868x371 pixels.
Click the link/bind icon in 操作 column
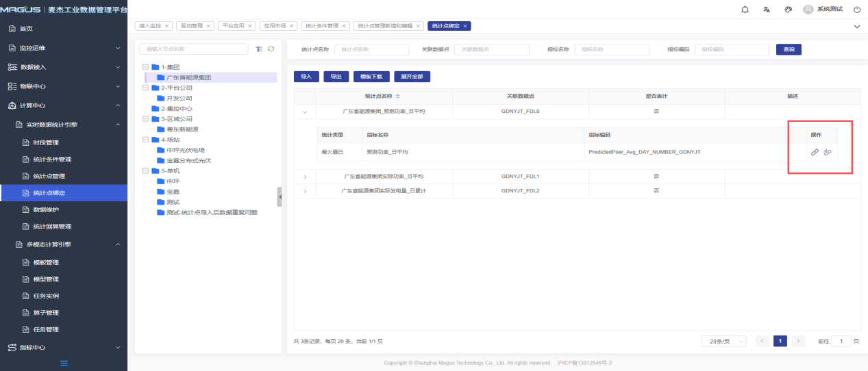pos(815,152)
